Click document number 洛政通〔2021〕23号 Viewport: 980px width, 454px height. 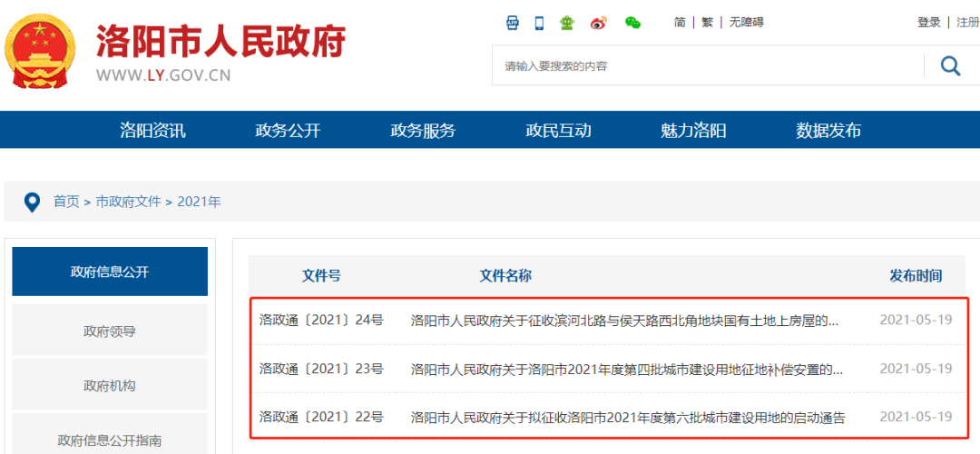coord(321,369)
